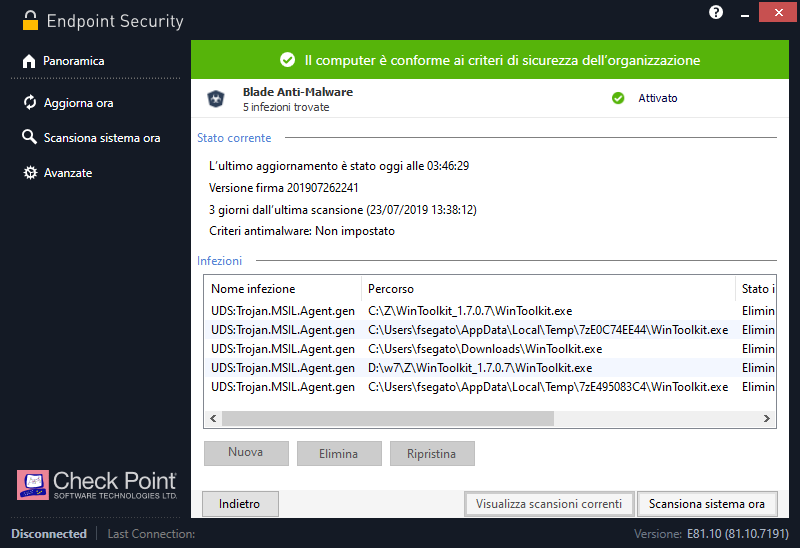Select Aggiorna ora in the sidebar
This screenshot has height=548, width=802.
pos(78,103)
